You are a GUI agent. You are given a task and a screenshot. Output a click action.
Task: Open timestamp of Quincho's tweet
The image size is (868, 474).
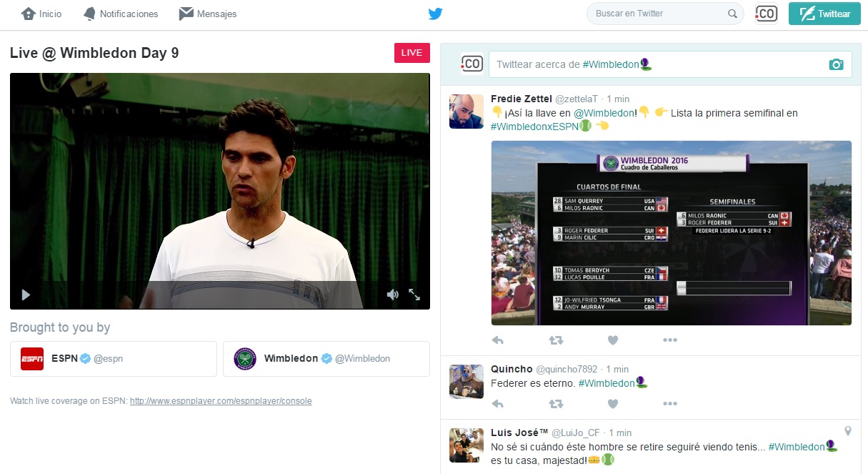(617, 369)
